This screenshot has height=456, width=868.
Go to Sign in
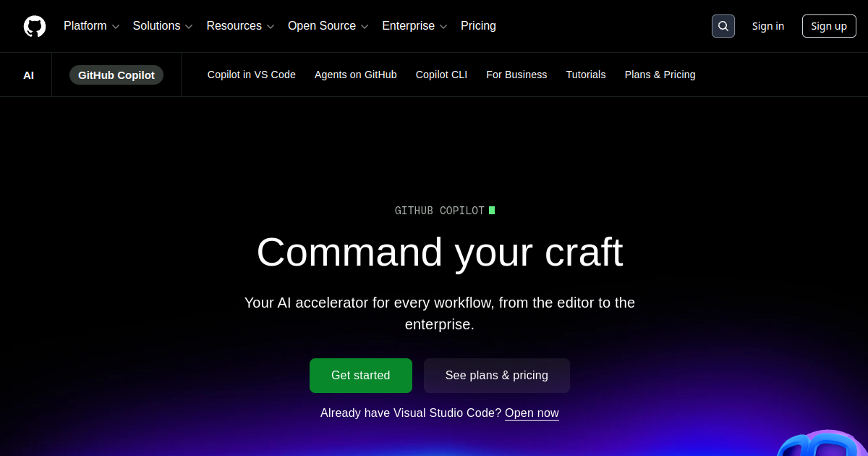(767, 26)
